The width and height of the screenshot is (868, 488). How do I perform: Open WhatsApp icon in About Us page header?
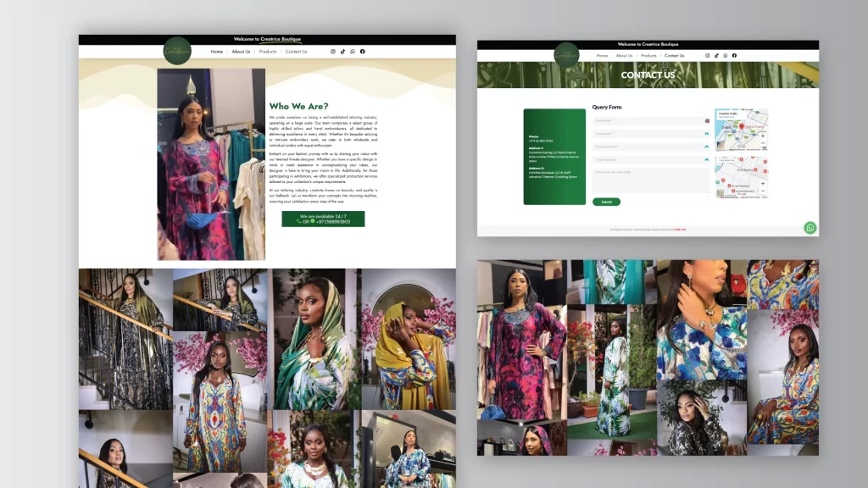[x=353, y=52]
